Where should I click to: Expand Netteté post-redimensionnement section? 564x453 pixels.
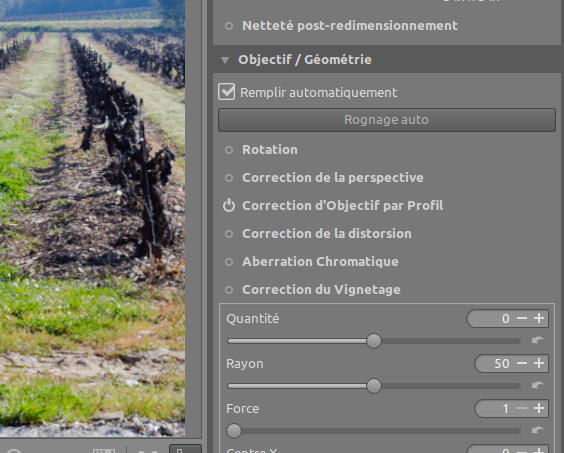tap(350, 26)
